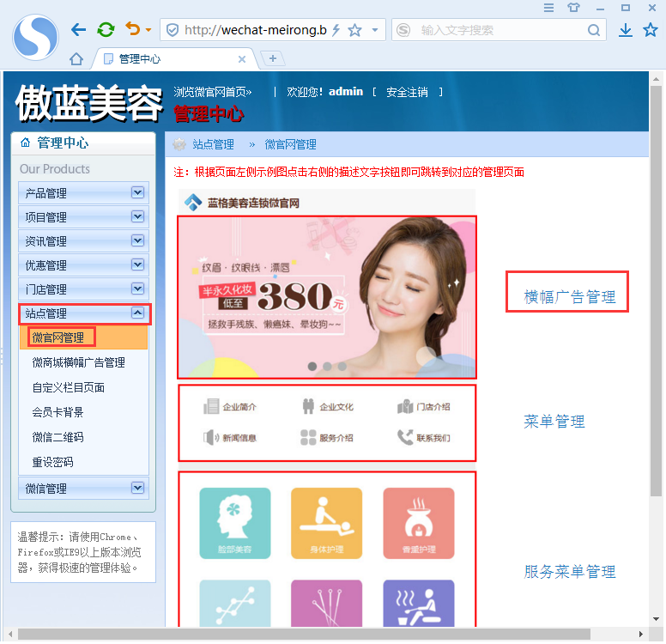Click the browser back arrow
Image resolution: width=666 pixels, height=644 pixels.
(x=78, y=30)
